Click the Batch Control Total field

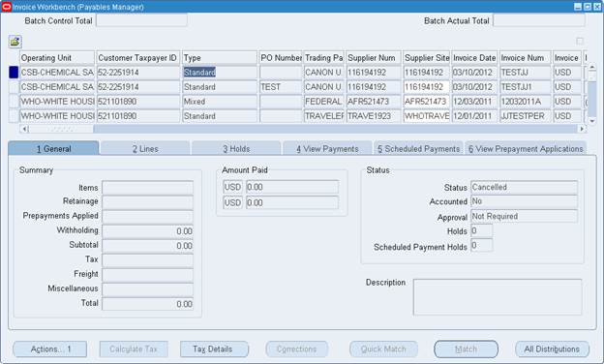[141, 20]
